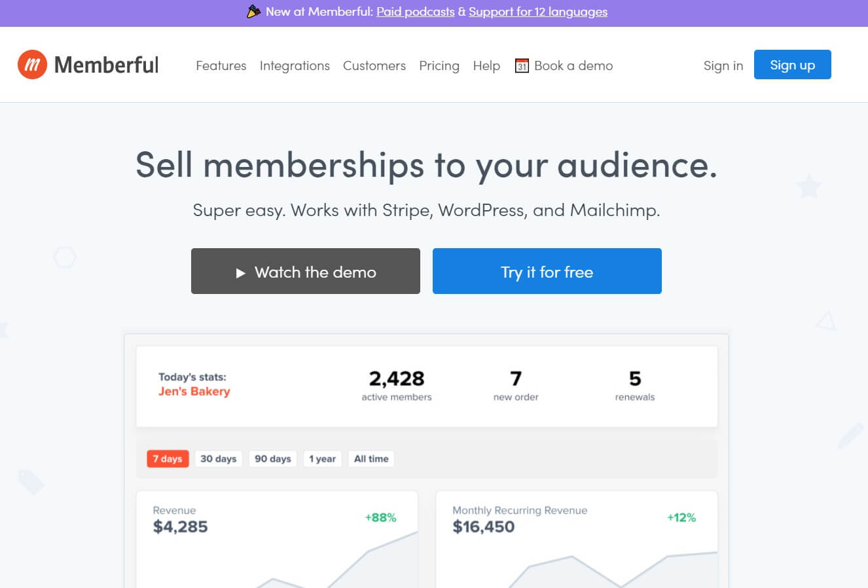
Task: Switch to the All time tab
Action: coord(371,459)
